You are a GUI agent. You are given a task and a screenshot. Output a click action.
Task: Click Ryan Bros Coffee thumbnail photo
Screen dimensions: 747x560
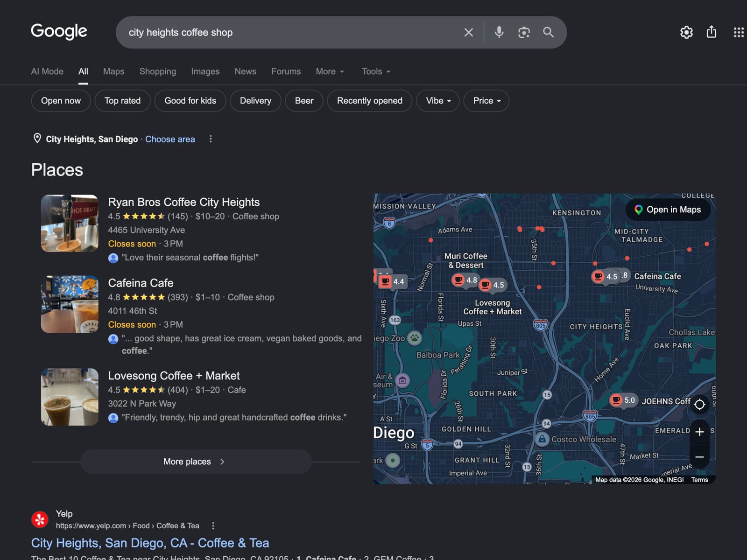[70, 224]
